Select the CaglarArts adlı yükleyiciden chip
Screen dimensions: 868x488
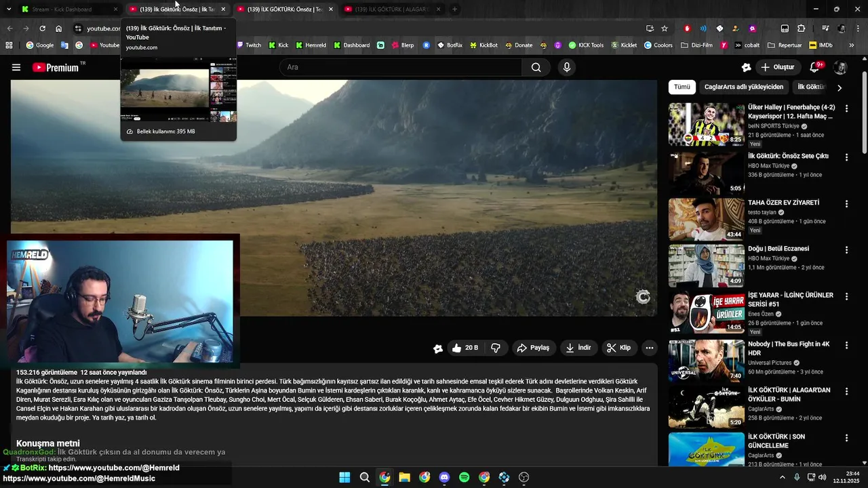pos(743,87)
